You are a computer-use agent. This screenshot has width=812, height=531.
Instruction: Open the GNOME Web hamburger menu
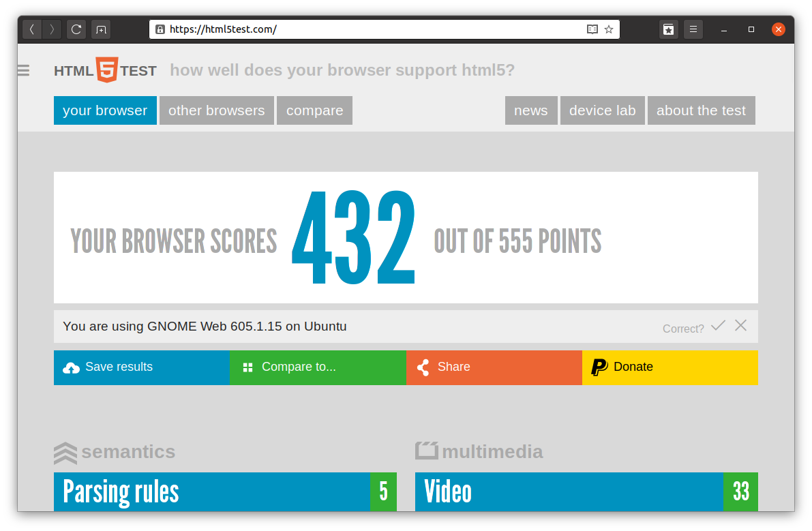[x=693, y=29]
